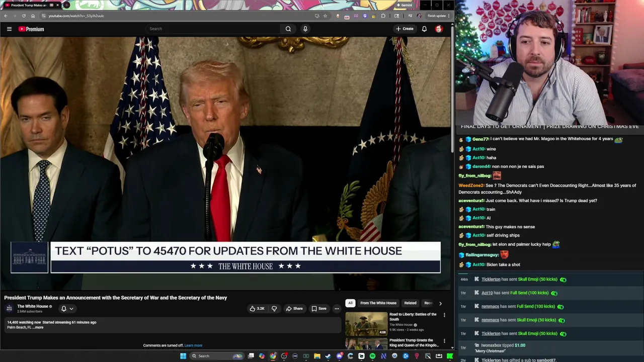The height and width of the screenshot is (362, 644).
Task: Open notification bell dropdown for The White House
Action: tap(67, 309)
